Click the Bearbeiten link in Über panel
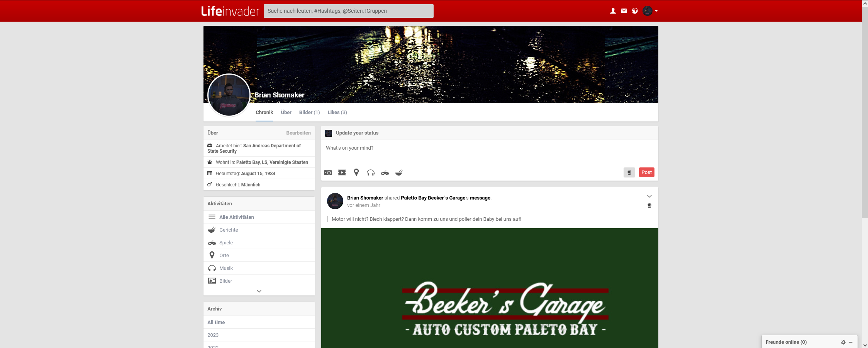Screen dimensions: 868x348 [x=298, y=133]
